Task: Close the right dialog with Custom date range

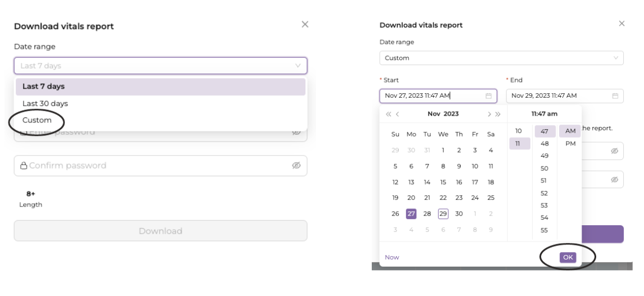Action: click(622, 24)
